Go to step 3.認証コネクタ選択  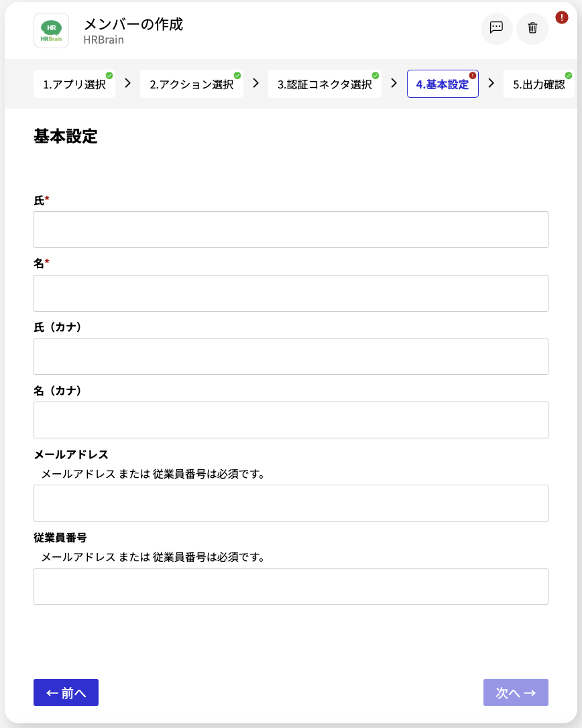(x=325, y=84)
